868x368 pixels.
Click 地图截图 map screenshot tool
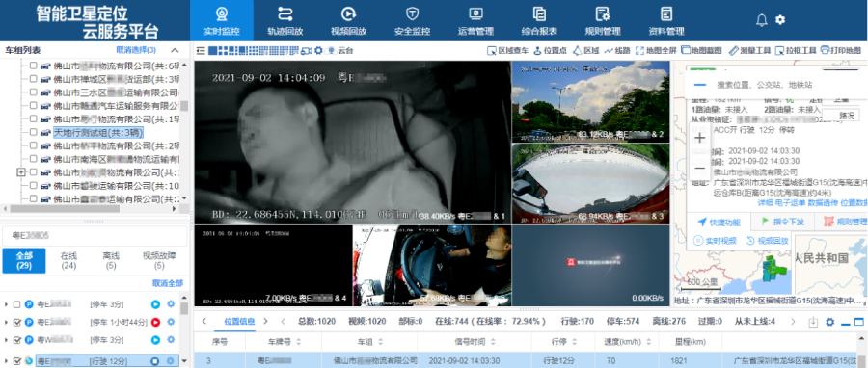(701, 50)
